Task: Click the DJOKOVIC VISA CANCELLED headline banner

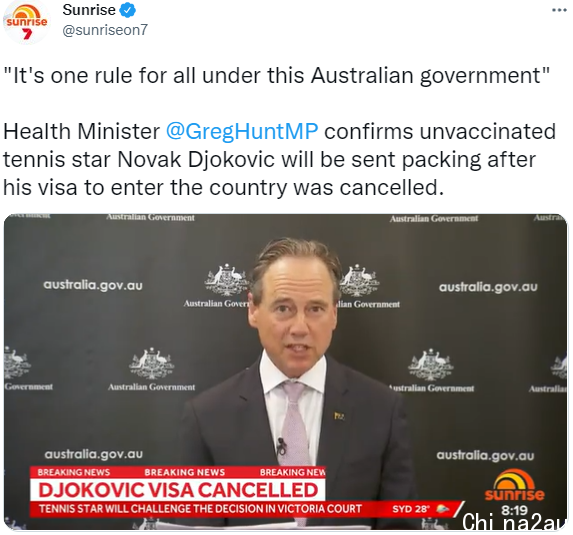Action: (x=178, y=490)
